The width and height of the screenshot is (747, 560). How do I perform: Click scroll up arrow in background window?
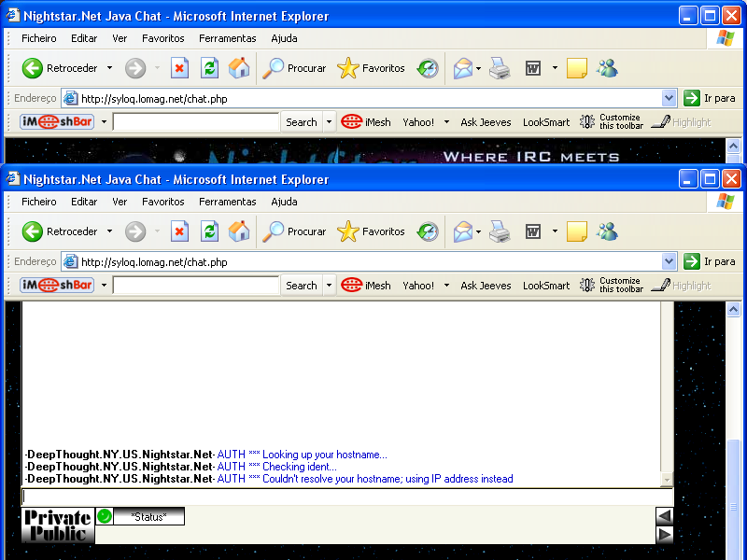click(734, 146)
